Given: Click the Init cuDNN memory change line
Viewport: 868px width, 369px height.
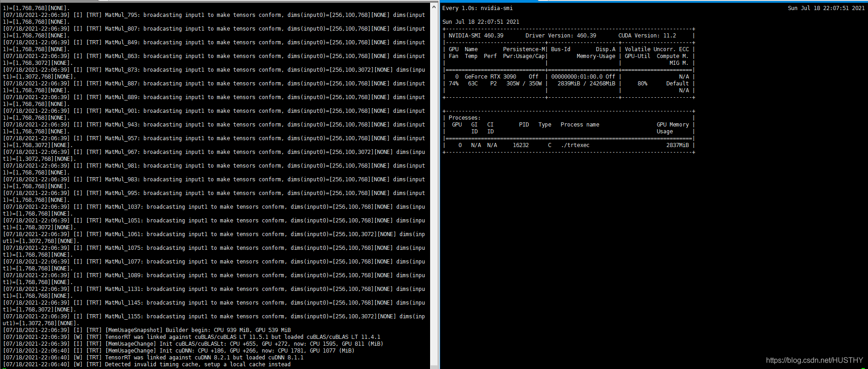Looking at the screenshot, I should pyautogui.click(x=179, y=351).
